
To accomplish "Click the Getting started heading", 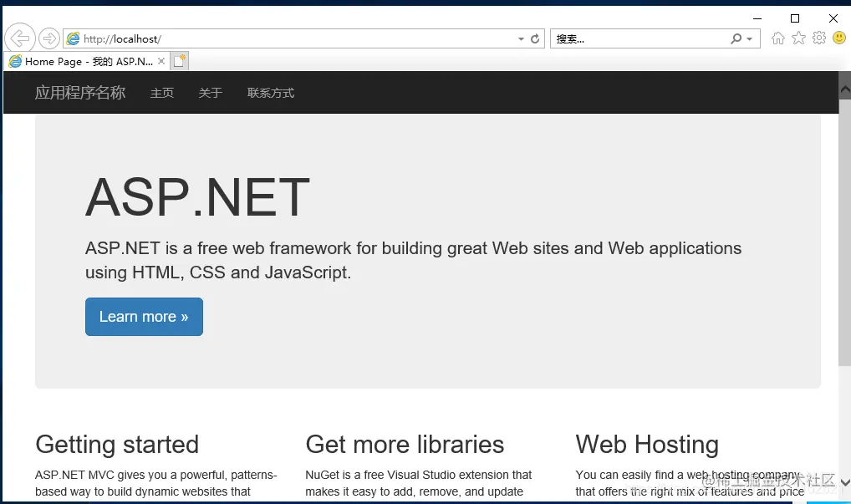I will point(117,445).
